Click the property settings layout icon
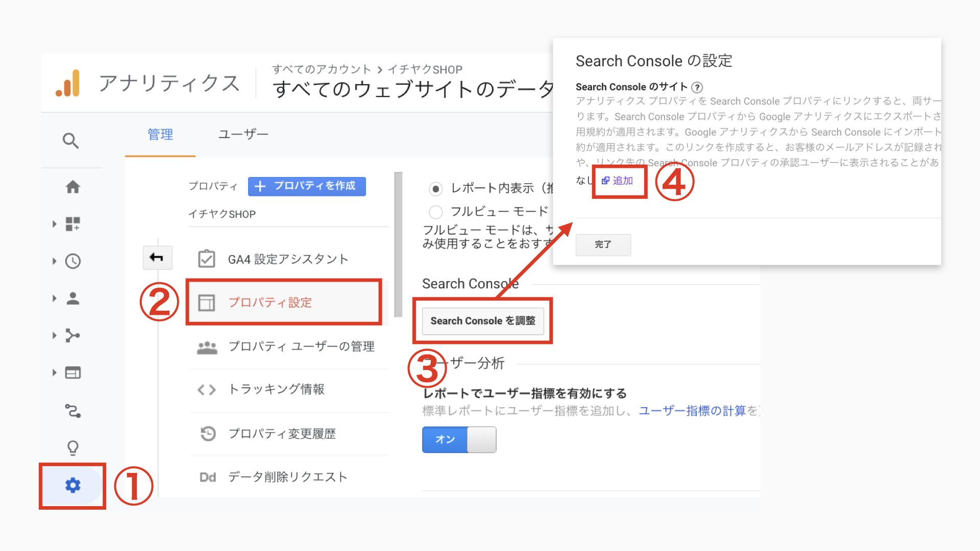This screenshot has height=551, width=980. (x=207, y=303)
